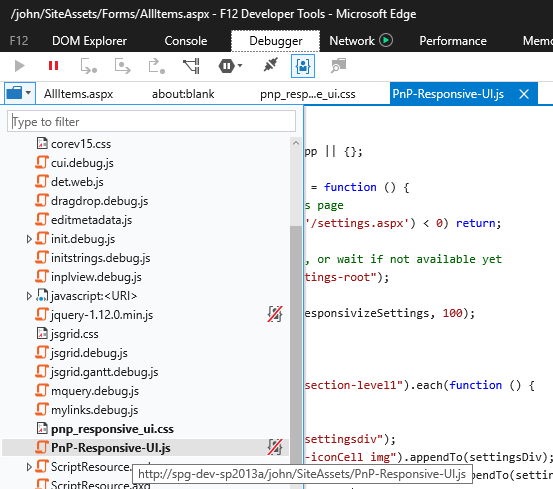Expand the init.debug.js node

click(29, 239)
